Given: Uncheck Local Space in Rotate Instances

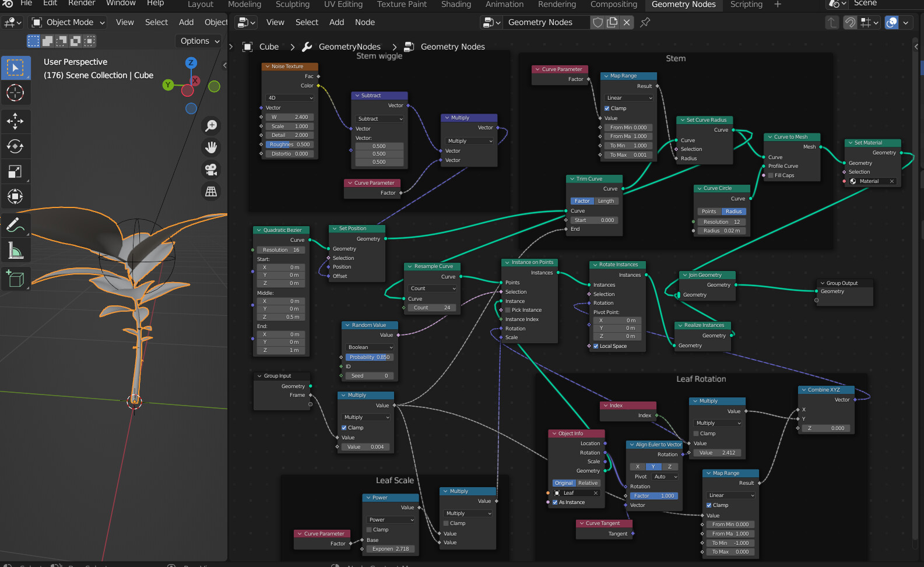Looking at the screenshot, I should click(x=596, y=346).
